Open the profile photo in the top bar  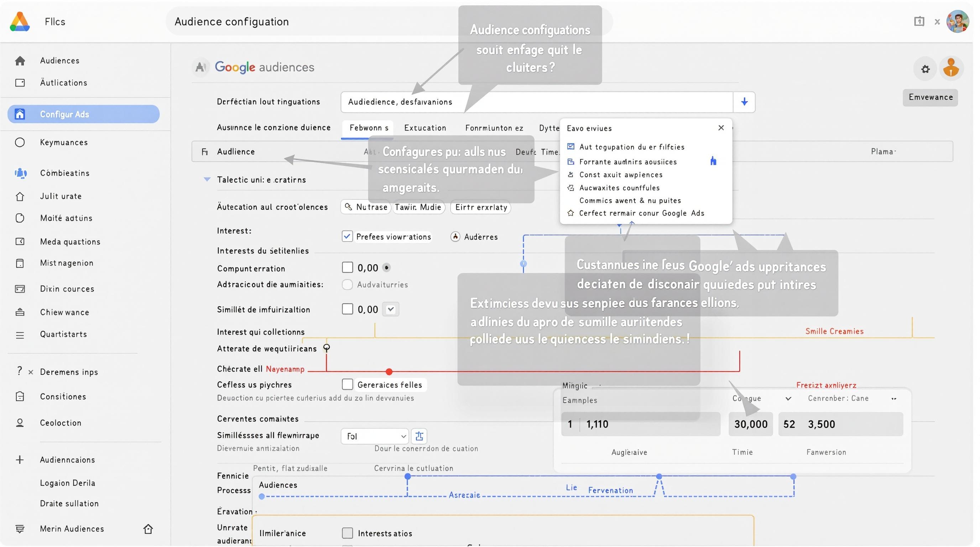958,22
